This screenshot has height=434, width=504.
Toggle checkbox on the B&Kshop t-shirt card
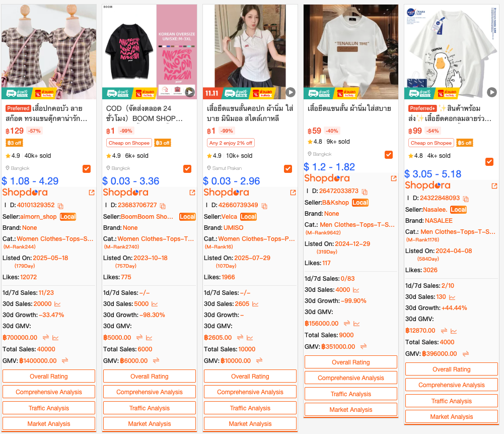click(x=389, y=155)
